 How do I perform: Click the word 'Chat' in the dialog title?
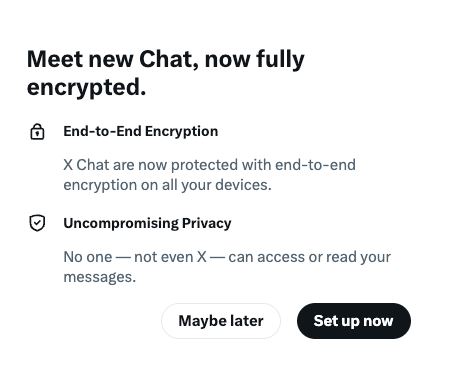pos(166,60)
